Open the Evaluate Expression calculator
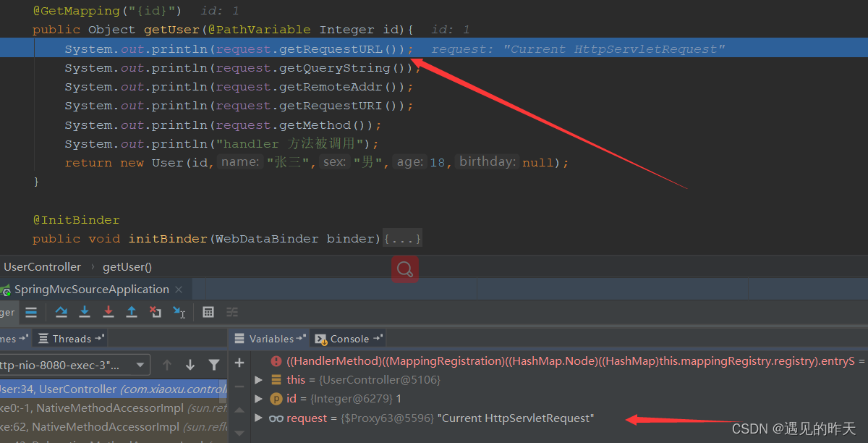 pyautogui.click(x=208, y=312)
